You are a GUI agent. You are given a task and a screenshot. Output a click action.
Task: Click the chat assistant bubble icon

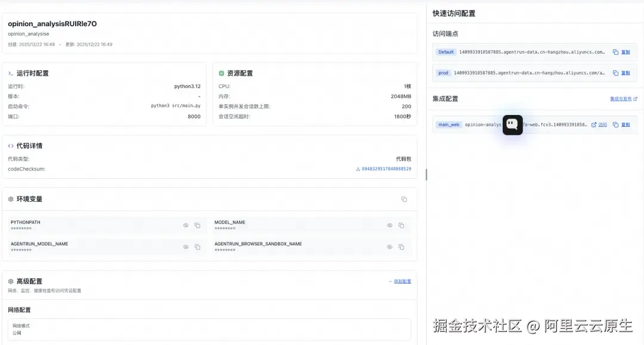point(512,125)
